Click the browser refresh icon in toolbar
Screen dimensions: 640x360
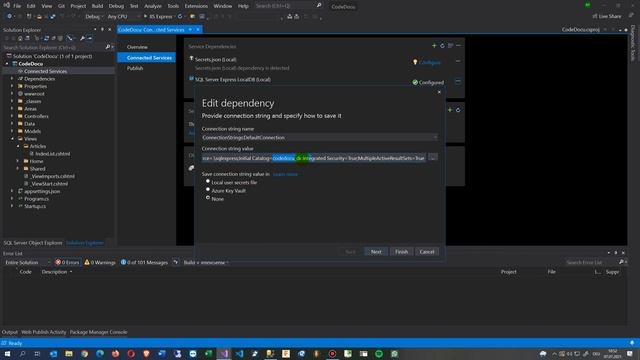click(x=180, y=17)
